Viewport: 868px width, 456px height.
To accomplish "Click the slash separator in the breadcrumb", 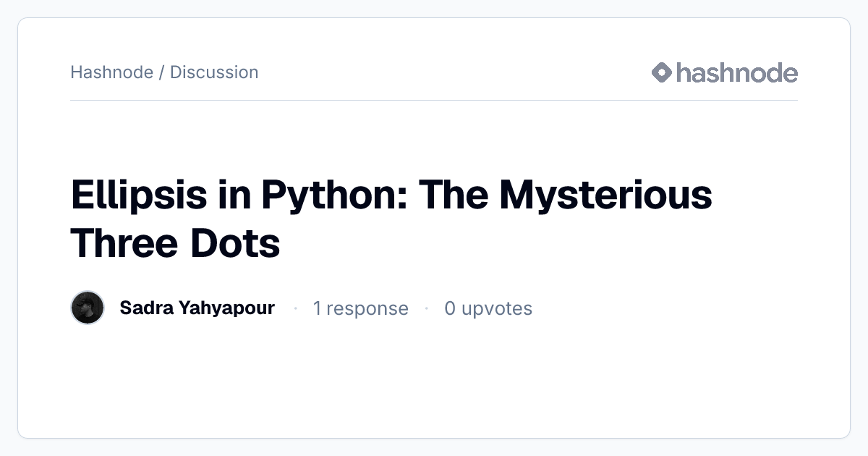I will click(x=161, y=72).
